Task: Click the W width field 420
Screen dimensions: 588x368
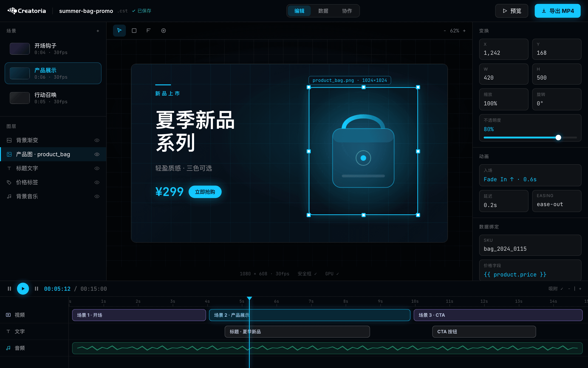Action: [504, 74]
